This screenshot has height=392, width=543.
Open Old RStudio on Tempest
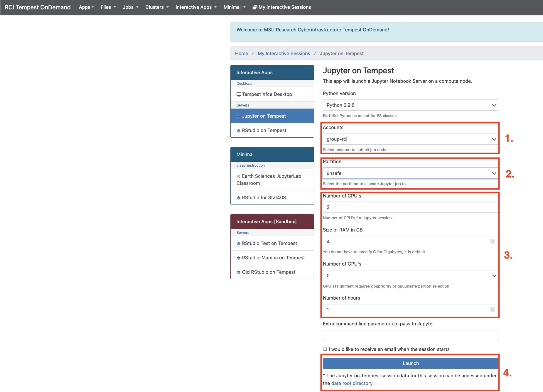272,272
